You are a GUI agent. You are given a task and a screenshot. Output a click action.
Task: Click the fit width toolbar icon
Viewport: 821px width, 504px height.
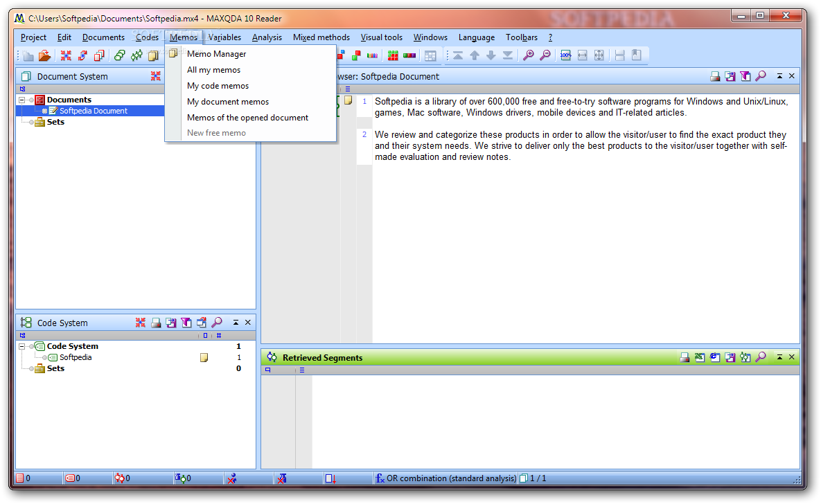click(582, 55)
